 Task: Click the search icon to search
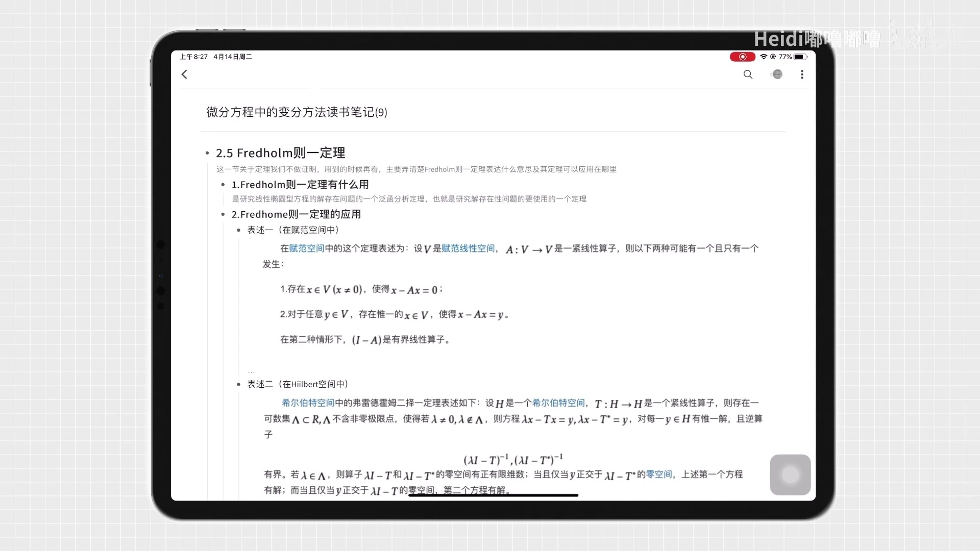(748, 74)
